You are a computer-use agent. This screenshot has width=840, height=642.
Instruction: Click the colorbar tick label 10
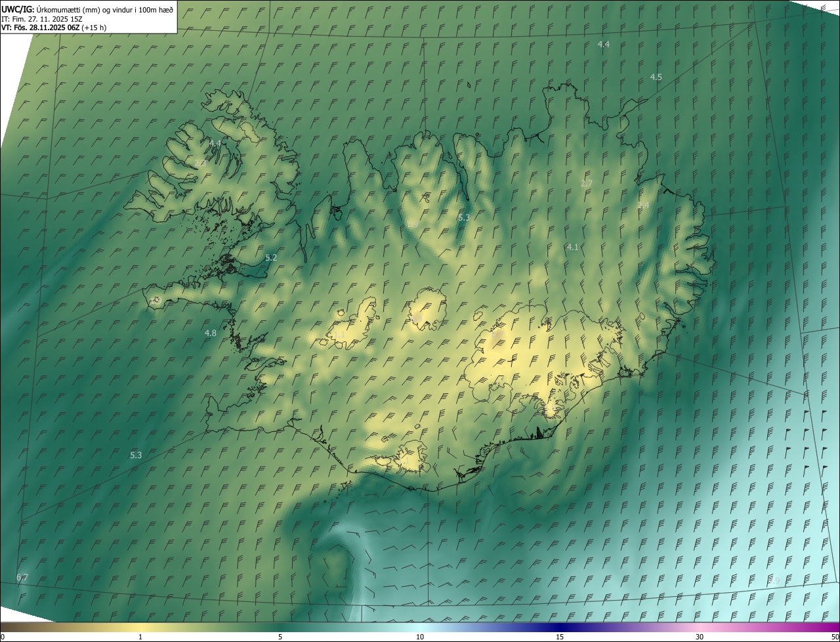(x=420, y=637)
